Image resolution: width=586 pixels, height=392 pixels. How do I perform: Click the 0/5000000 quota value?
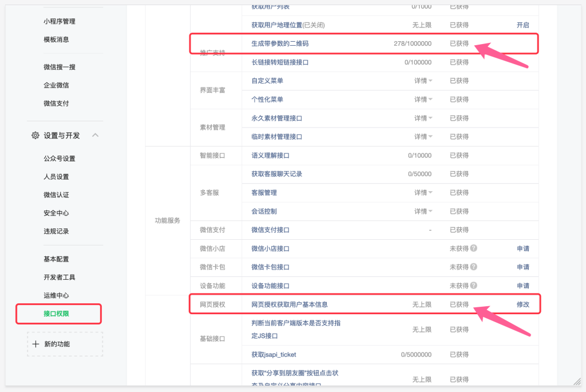(x=416, y=354)
